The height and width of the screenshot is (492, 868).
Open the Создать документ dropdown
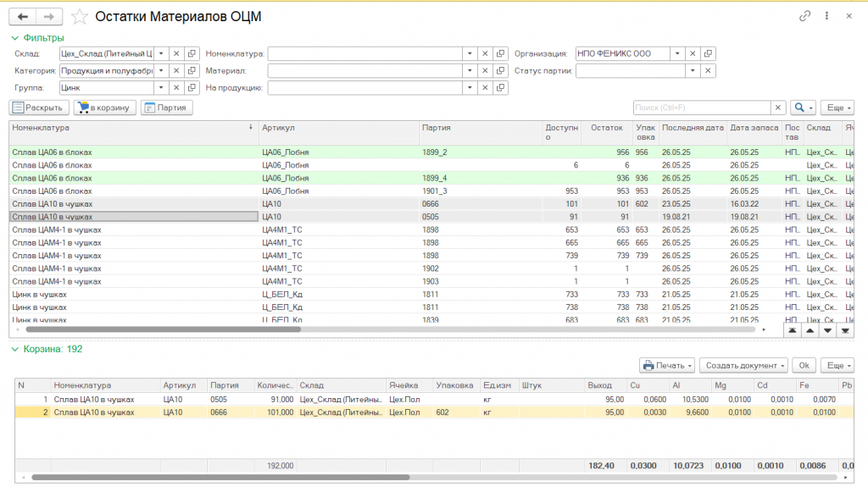click(744, 366)
